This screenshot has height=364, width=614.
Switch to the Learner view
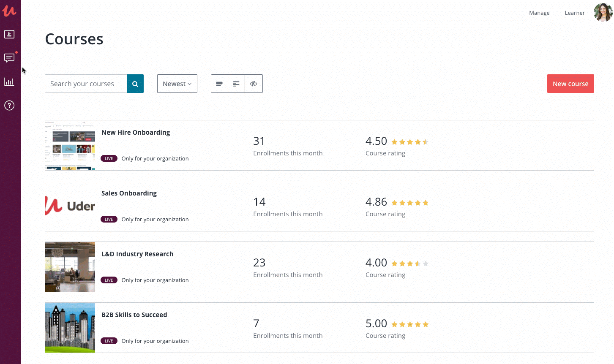[575, 13]
